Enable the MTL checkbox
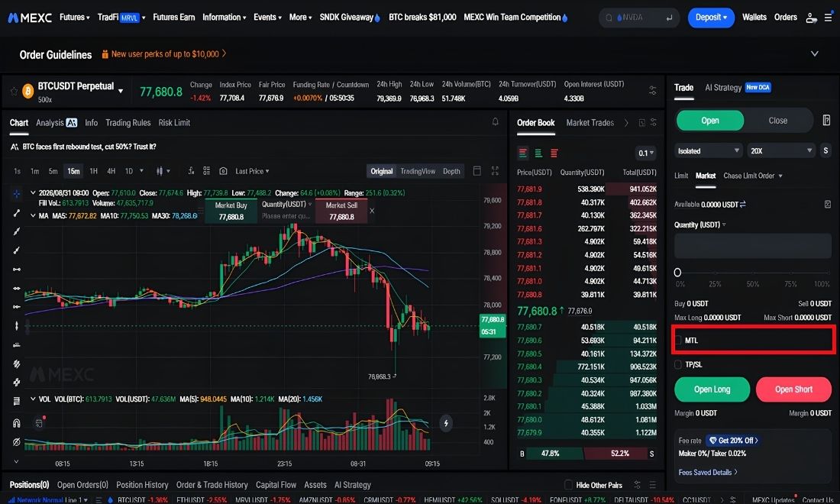The image size is (840, 504). [678, 340]
